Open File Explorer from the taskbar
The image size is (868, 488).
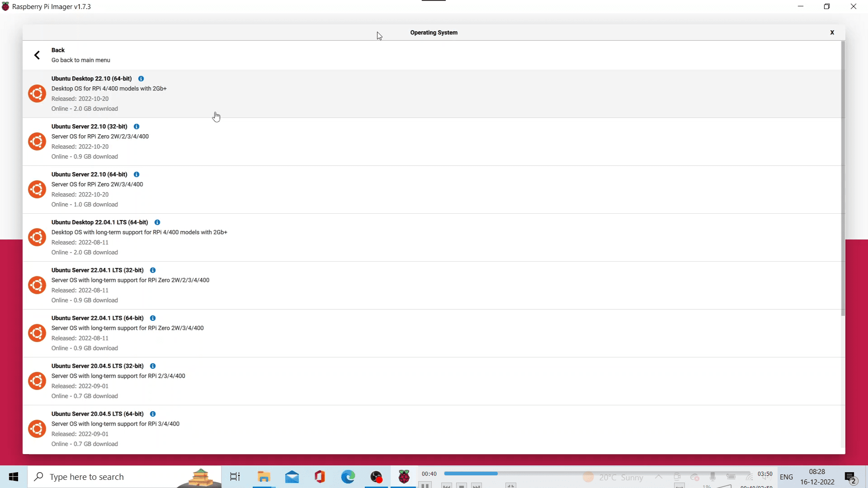264,477
